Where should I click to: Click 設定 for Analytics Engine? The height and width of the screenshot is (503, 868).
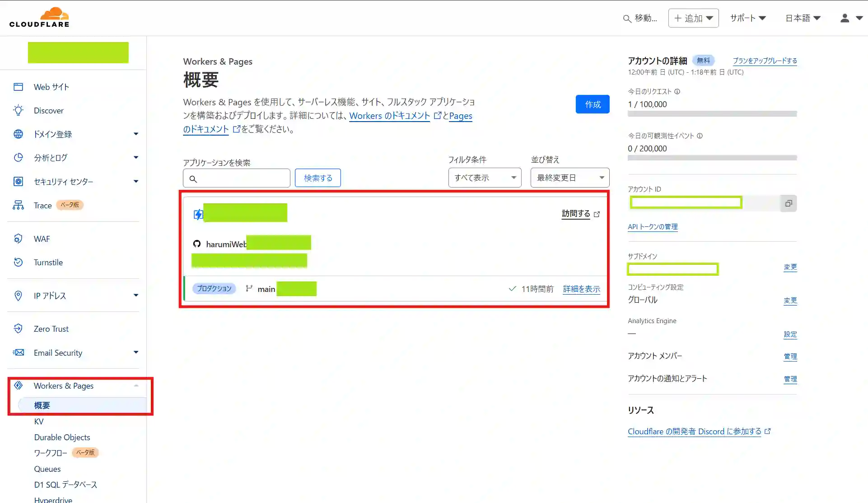[790, 334]
